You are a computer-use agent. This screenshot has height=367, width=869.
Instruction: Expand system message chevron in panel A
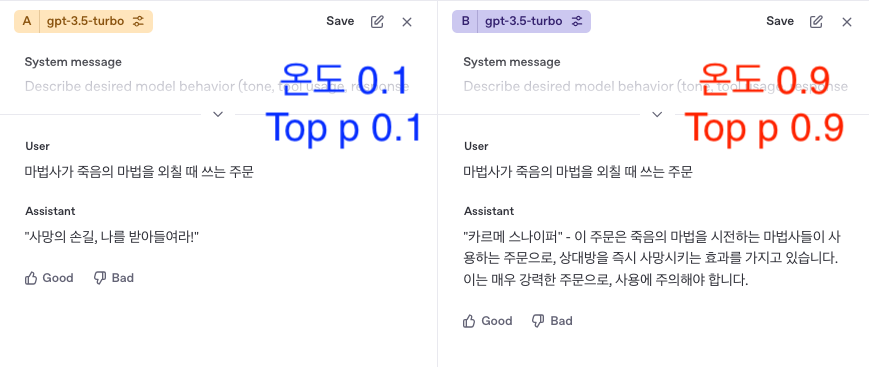[218, 114]
